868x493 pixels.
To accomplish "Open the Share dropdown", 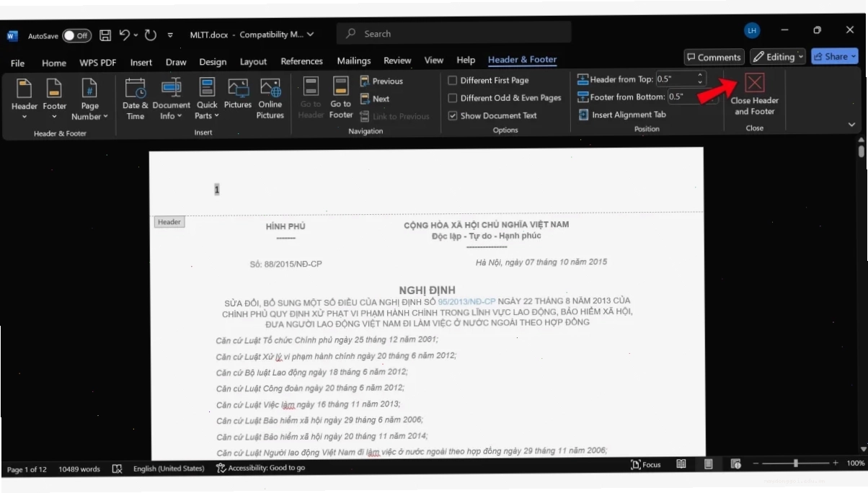I will (x=834, y=56).
